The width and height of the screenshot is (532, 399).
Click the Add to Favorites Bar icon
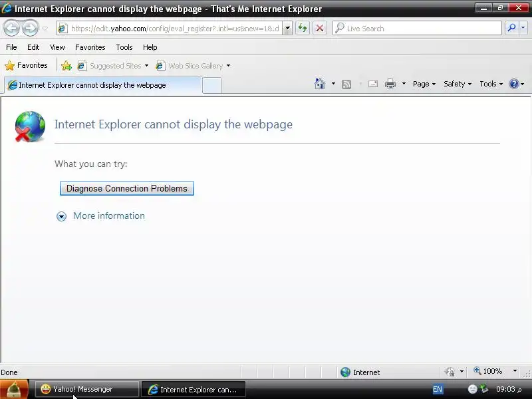(66, 65)
